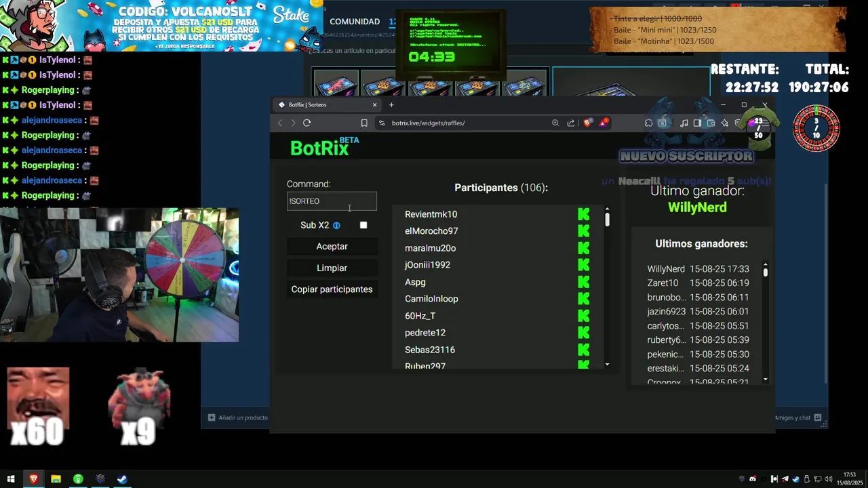Viewport: 868px width, 488px height.
Task: Select jazin6923 winner entry
Action: click(x=698, y=312)
